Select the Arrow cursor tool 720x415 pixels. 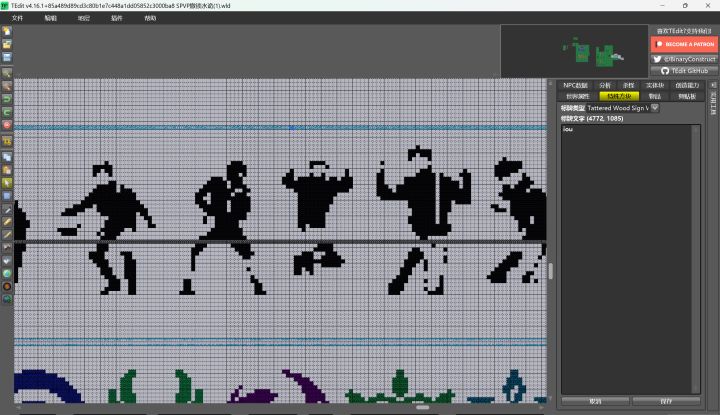pos(7,183)
